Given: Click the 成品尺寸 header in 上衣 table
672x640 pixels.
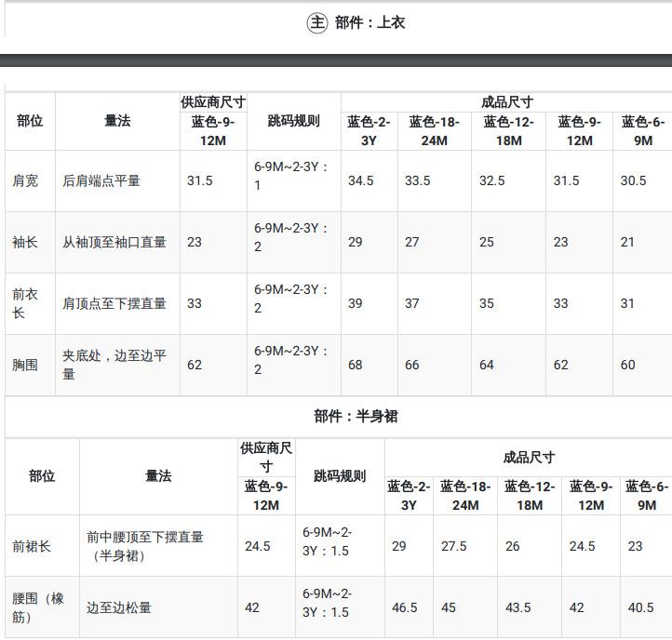Looking at the screenshot, I should point(507,102).
